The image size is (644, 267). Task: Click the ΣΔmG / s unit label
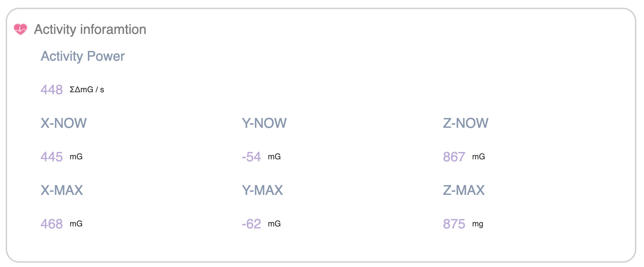87,90
